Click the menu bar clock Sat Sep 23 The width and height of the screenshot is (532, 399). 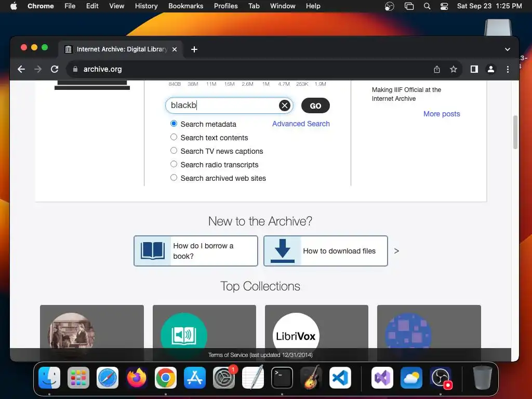pyautogui.click(x=489, y=6)
